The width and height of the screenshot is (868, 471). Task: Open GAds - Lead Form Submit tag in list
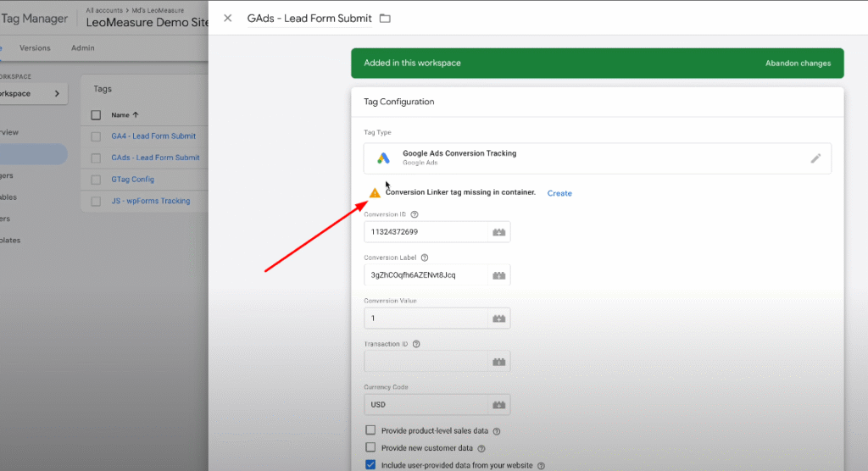155,158
